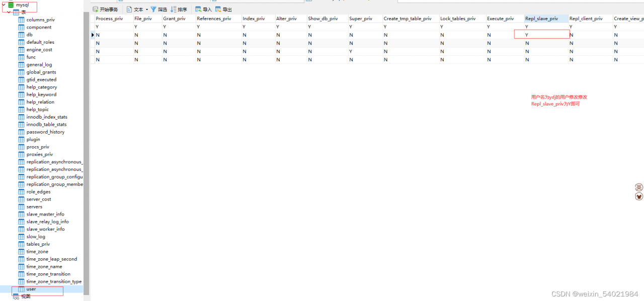Open the 文本 dropdown arrow

click(x=147, y=10)
